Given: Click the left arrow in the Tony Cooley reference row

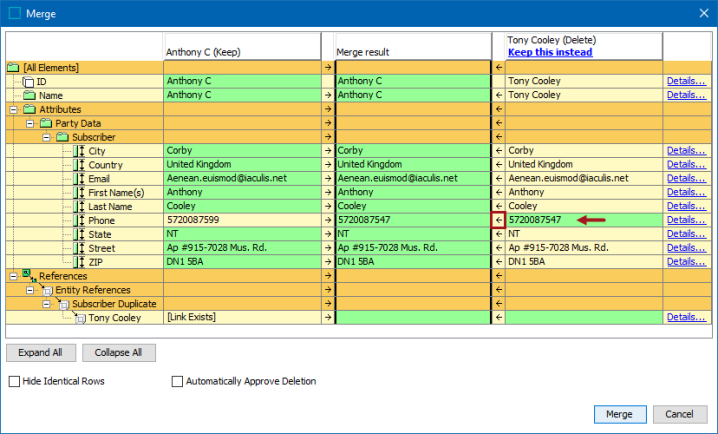Looking at the screenshot, I should coord(499,317).
